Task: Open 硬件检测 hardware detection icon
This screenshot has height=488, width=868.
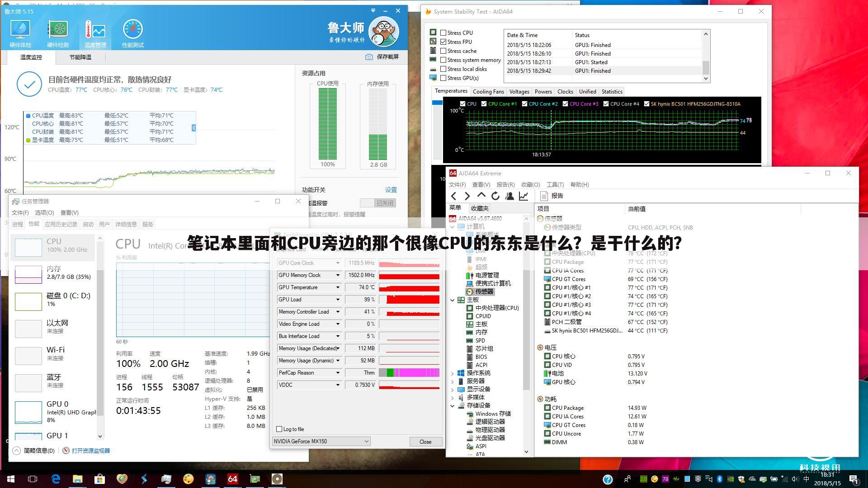Action: [x=58, y=33]
